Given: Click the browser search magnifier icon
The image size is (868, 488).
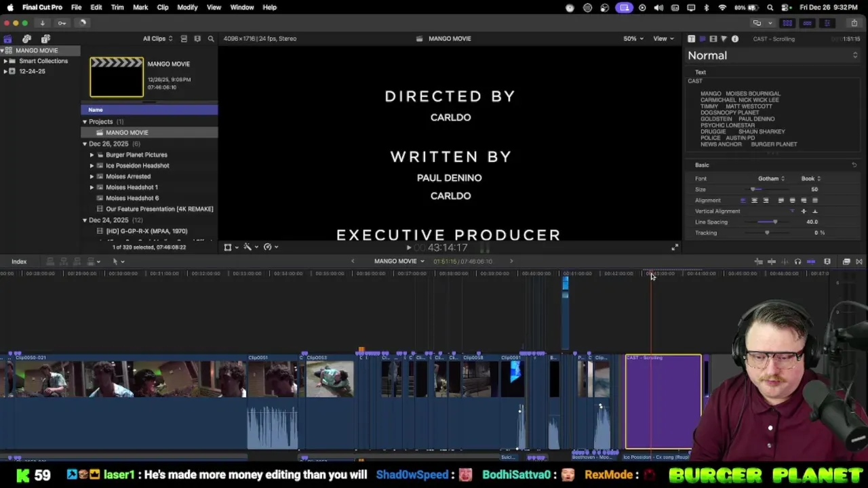Looking at the screenshot, I should [x=211, y=39].
